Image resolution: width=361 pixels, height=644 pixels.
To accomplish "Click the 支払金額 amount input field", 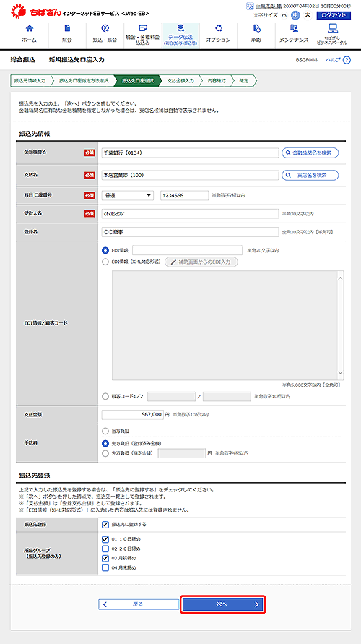I will click(x=133, y=415).
